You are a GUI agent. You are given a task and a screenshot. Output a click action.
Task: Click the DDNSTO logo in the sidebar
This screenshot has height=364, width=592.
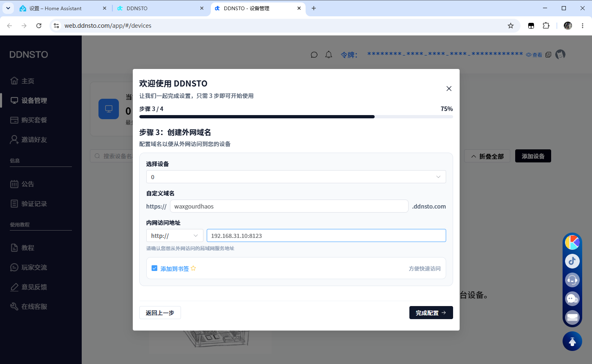(29, 55)
